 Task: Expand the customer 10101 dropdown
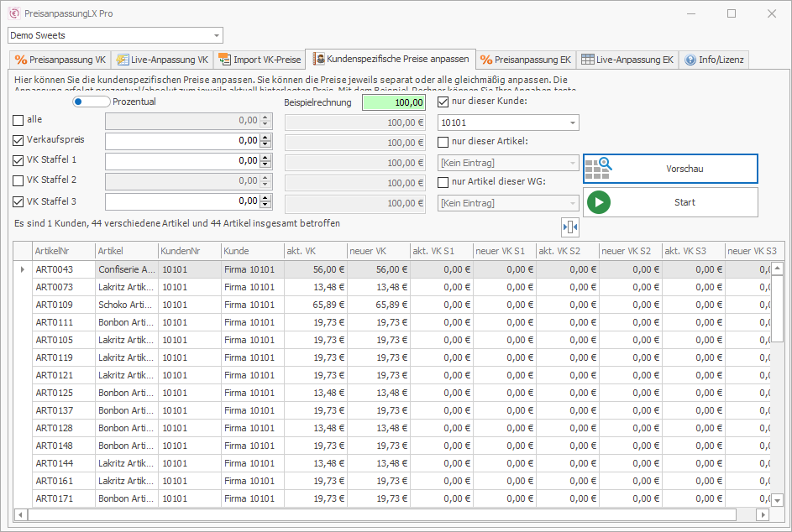[x=572, y=123]
